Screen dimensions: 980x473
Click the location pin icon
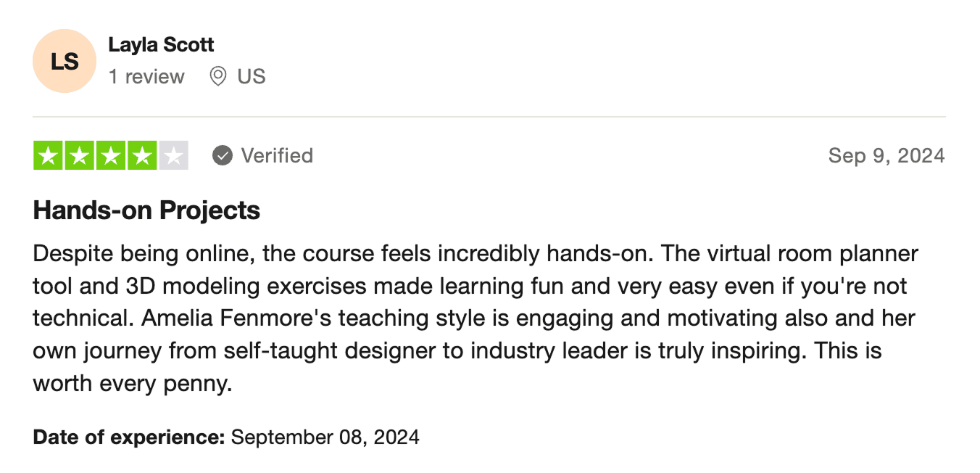coord(217,77)
